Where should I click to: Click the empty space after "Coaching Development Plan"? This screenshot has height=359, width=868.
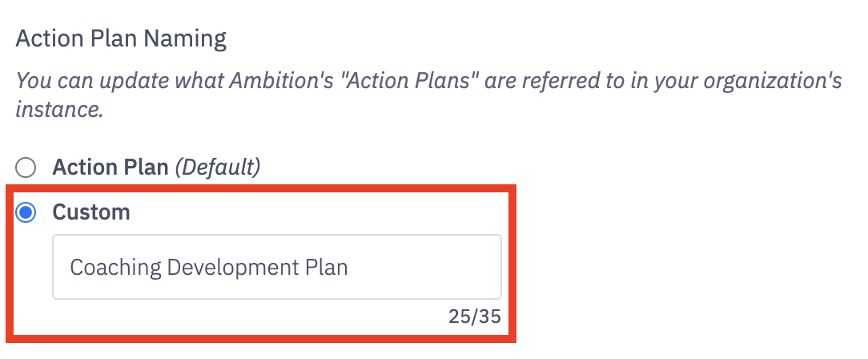424,267
